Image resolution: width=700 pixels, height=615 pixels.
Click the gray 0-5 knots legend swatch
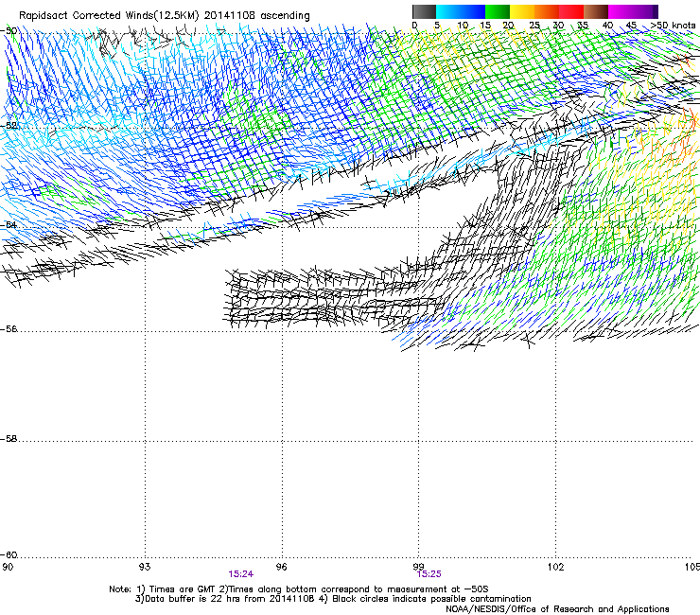click(x=424, y=11)
